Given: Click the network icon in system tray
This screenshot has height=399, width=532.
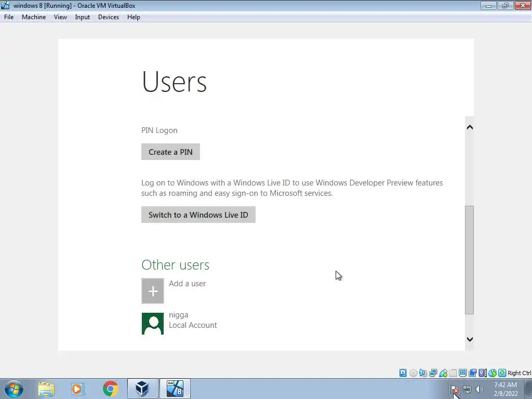Looking at the screenshot, I should point(467,389).
